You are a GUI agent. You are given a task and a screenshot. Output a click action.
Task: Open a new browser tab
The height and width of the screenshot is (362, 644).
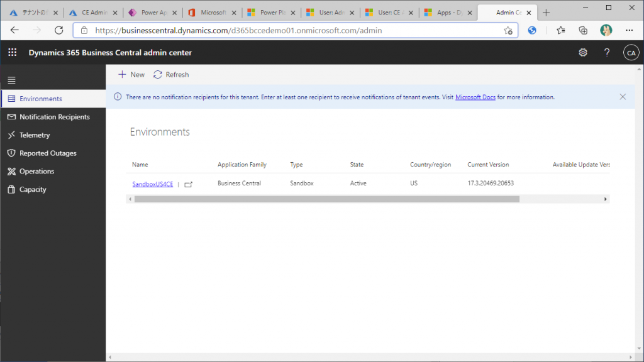tap(546, 13)
